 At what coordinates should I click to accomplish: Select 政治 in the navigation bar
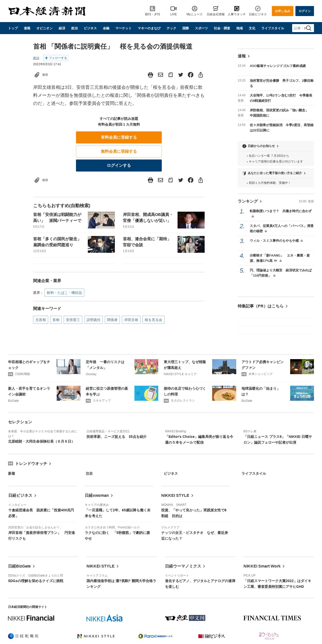[74, 28]
